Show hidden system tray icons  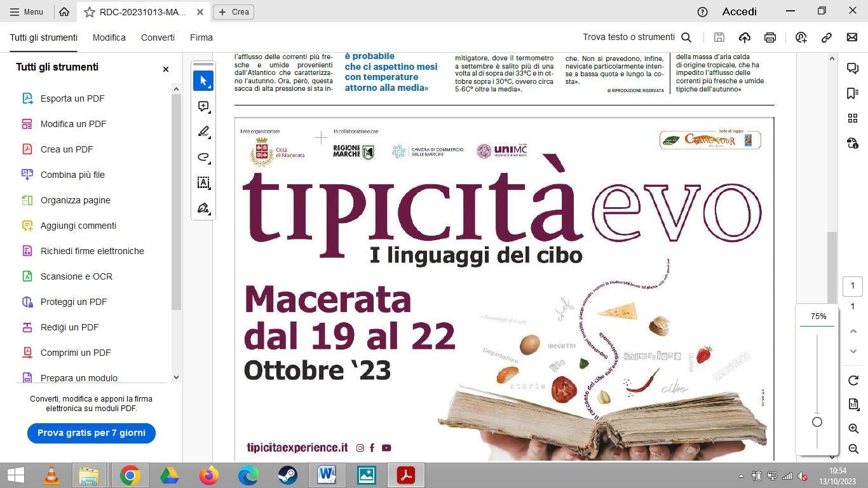tap(741, 476)
